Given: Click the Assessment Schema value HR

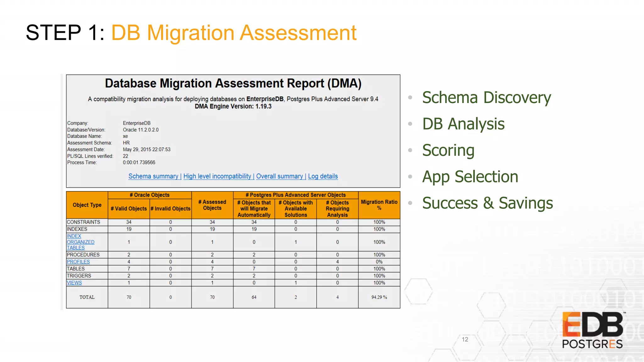Looking at the screenshot, I should pos(126,143).
